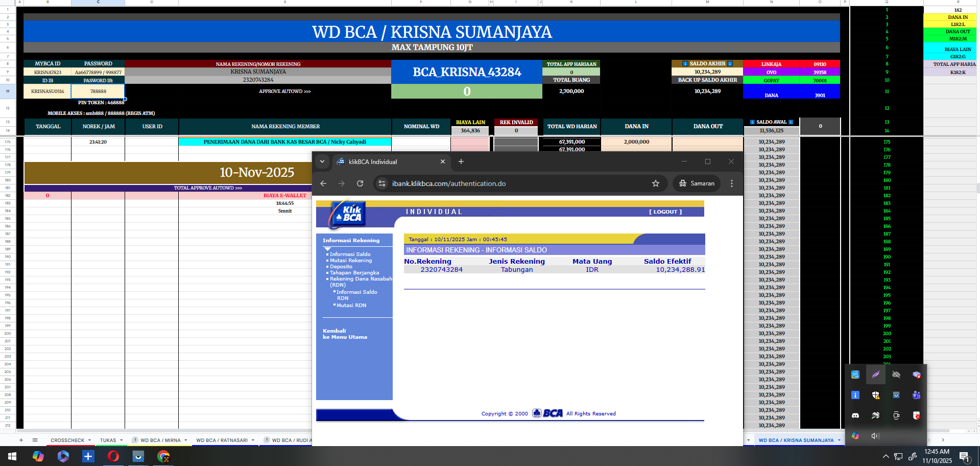This screenshot has width=980, height=466.
Task: Open volume speaker tray icon
Action: [876, 436]
